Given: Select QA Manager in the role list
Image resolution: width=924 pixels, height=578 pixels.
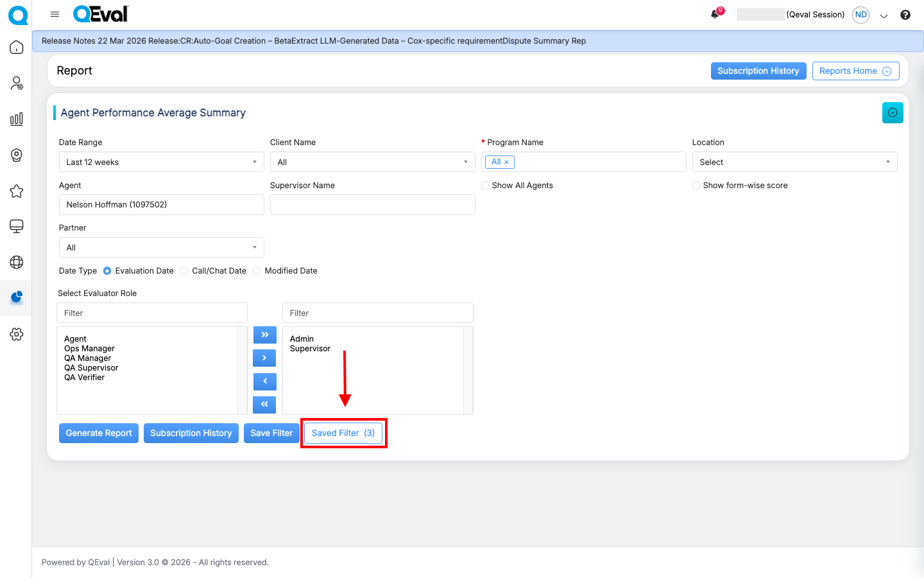Looking at the screenshot, I should coord(88,358).
